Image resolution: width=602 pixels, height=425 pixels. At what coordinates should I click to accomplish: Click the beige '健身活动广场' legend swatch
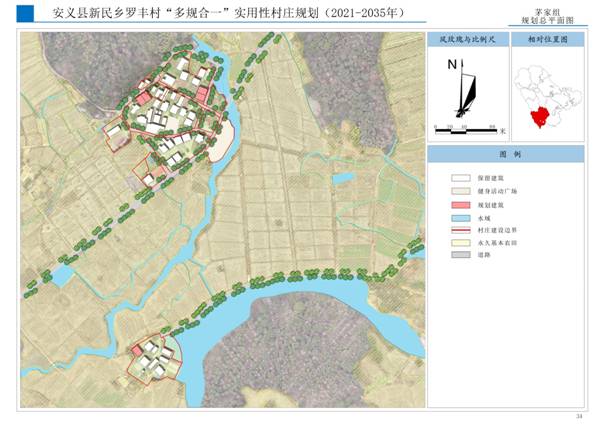pos(461,191)
